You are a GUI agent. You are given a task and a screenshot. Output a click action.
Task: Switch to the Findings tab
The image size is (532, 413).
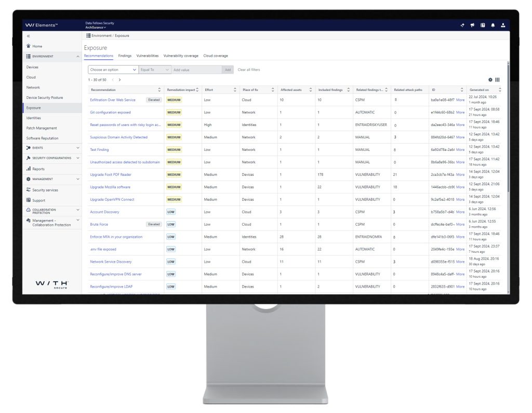125,56
